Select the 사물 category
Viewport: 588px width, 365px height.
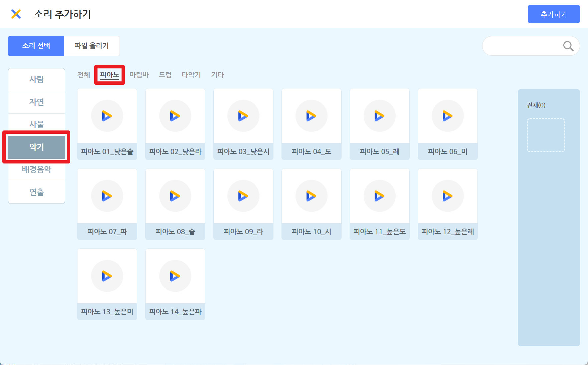37,124
